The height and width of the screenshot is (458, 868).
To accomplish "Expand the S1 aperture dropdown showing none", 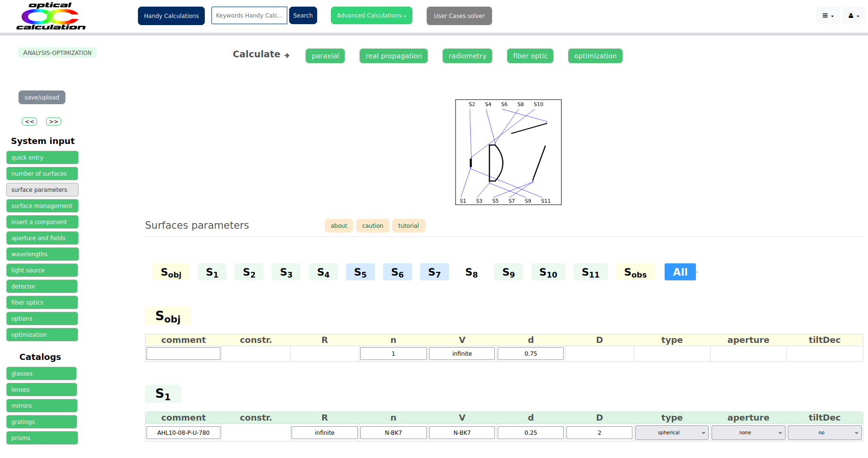I will [748, 432].
